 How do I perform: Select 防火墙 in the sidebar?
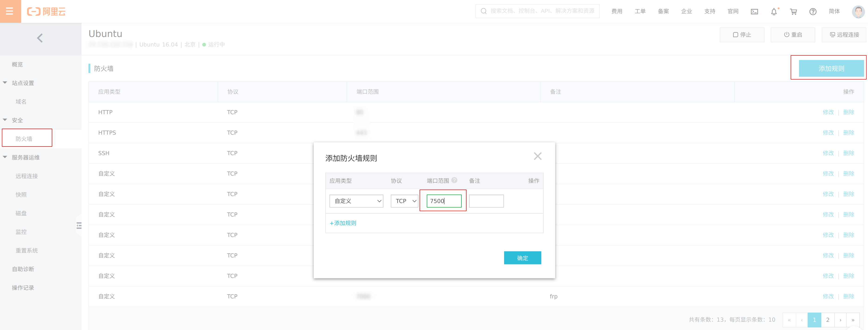tap(24, 139)
